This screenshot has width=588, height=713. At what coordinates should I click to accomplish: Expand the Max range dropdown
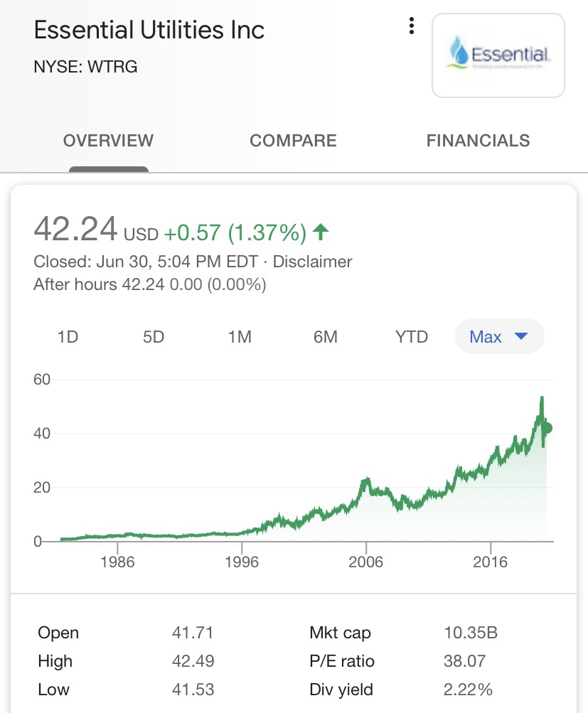(499, 337)
